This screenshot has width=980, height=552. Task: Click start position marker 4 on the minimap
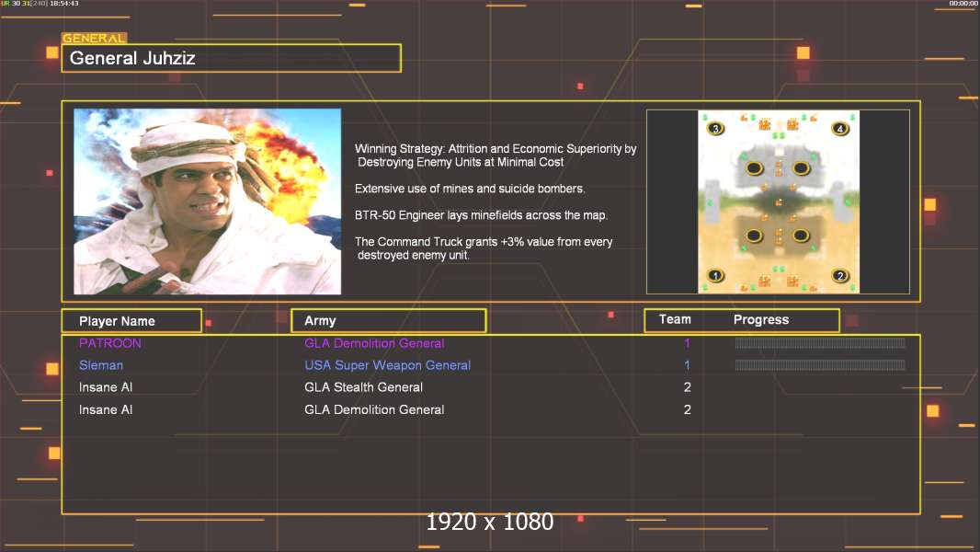[x=840, y=129]
